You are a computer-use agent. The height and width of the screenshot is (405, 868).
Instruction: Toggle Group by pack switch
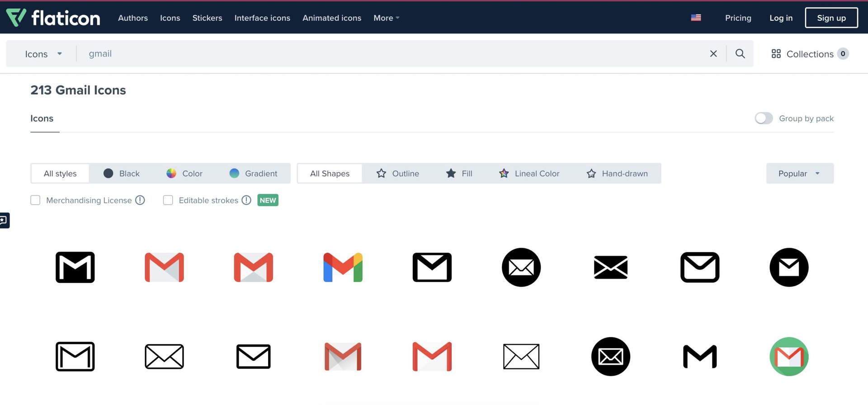(x=764, y=118)
